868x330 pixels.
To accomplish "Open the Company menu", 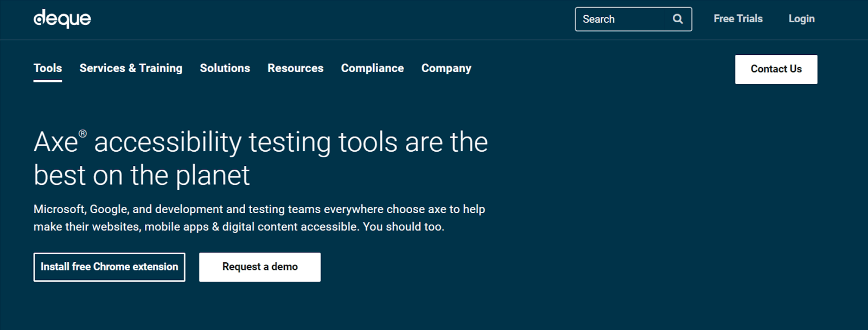I will [x=446, y=68].
